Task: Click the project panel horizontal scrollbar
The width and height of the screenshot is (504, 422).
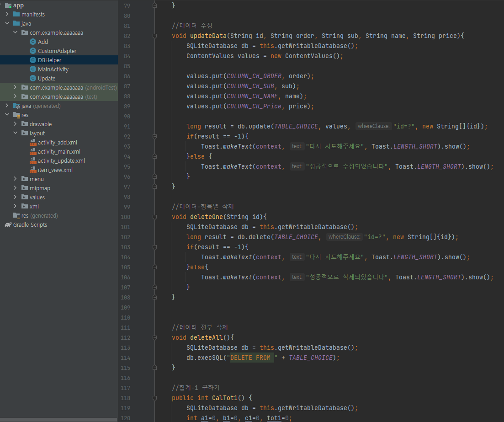Action: tap(59, 420)
